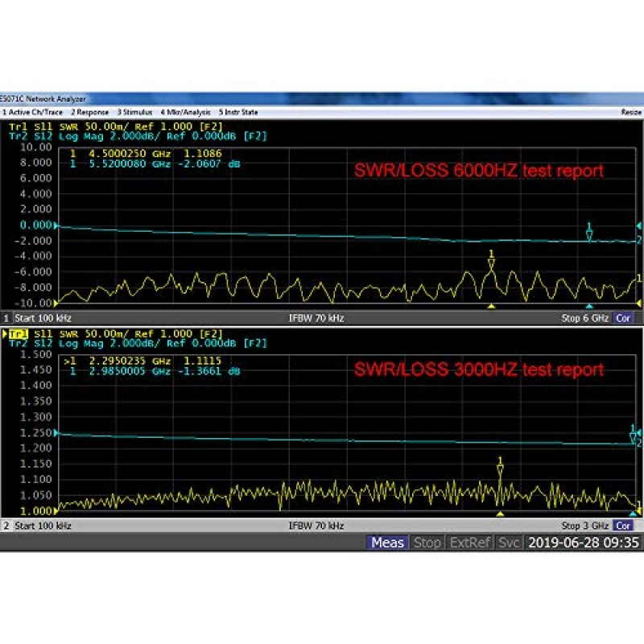The image size is (644, 644).
Task: Click yellow marker triangle on channel 1 frequency axis
Action: (x=491, y=307)
